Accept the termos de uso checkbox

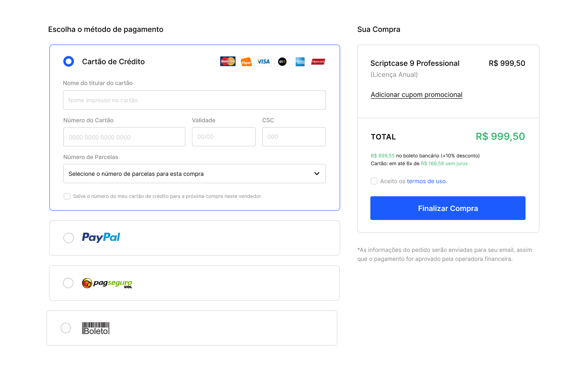(x=374, y=181)
